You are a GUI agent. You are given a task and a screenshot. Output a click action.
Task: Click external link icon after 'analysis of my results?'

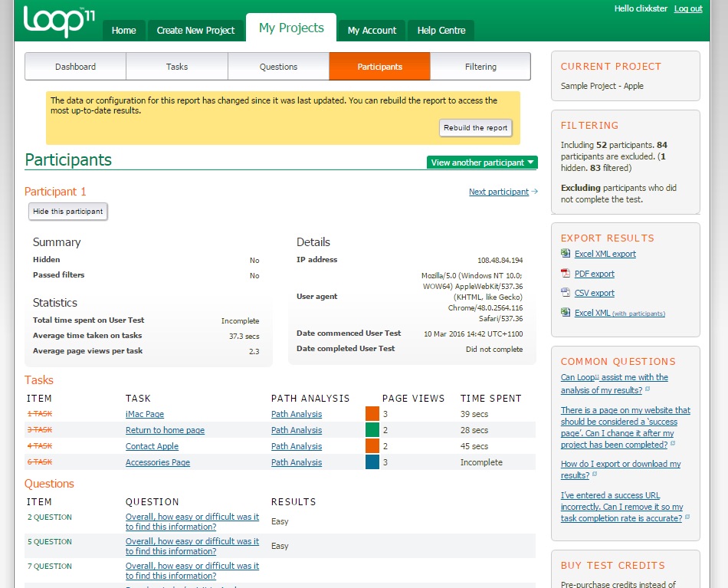648,389
